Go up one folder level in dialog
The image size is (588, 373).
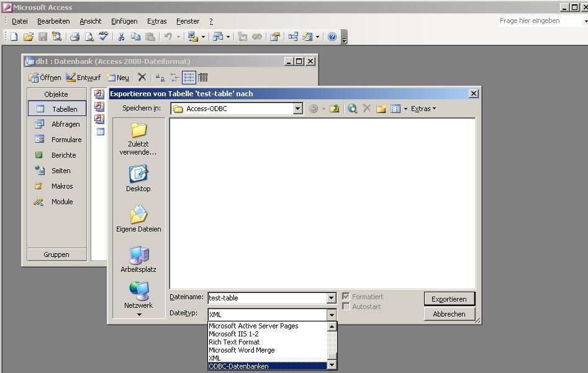[334, 109]
